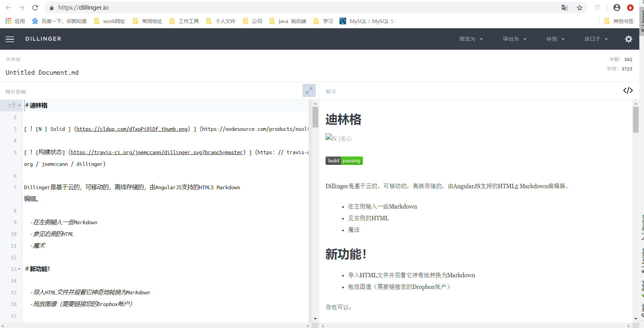
Task: Open the MySQL bookmark
Action: click(x=368, y=21)
